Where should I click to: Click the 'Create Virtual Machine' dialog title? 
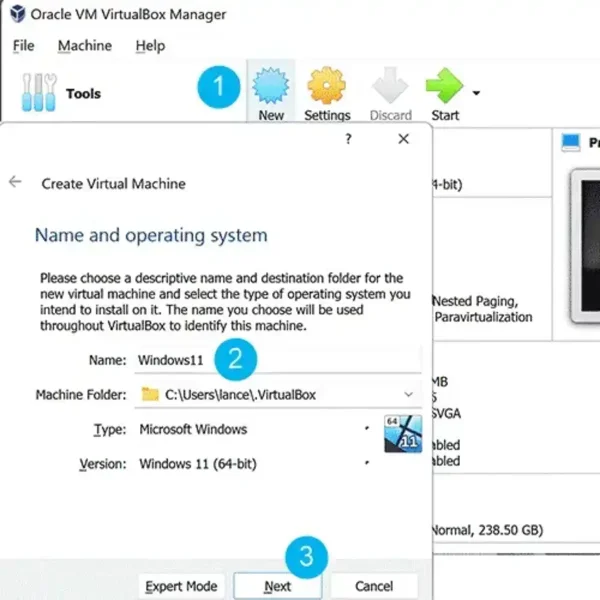pos(113,184)
